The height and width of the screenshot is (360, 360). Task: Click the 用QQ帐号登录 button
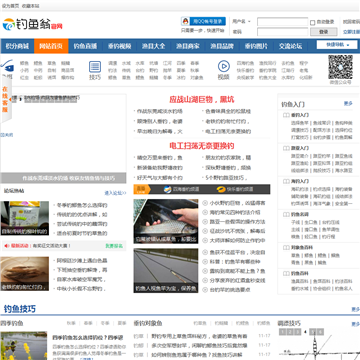(x=204, y=21)
